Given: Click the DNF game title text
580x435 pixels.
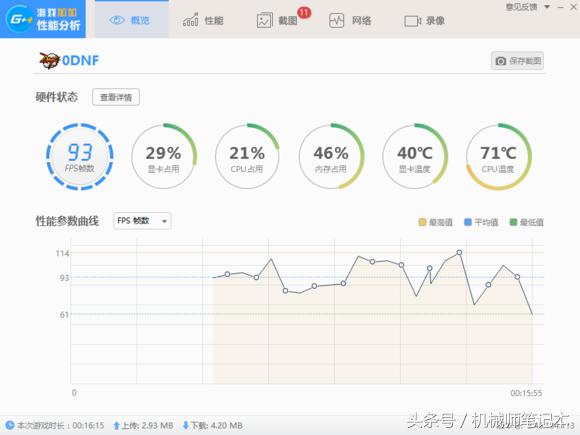Looking at the screenshot, I should pos(81,60).
